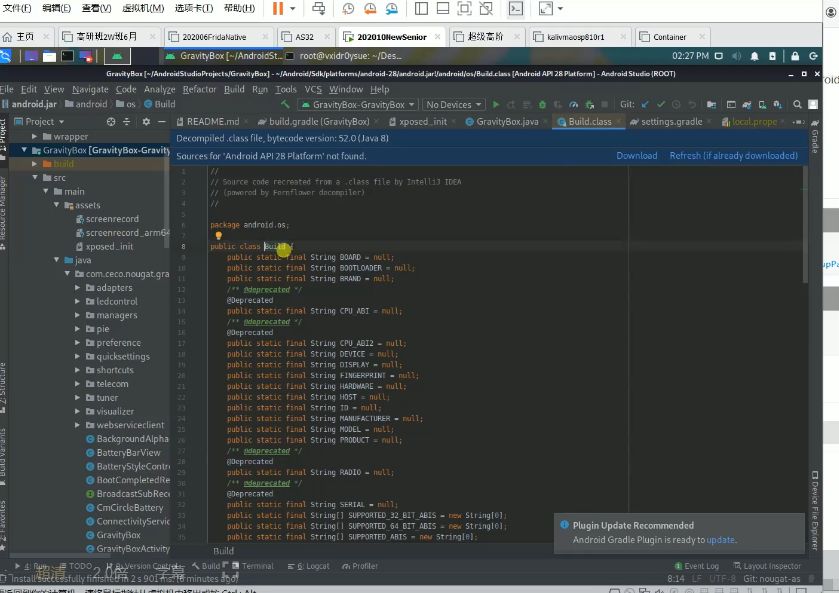Toggle the Logcat tool window
Image resolution: width=839 pixels, height=593 pixels.
pos(313,566)
